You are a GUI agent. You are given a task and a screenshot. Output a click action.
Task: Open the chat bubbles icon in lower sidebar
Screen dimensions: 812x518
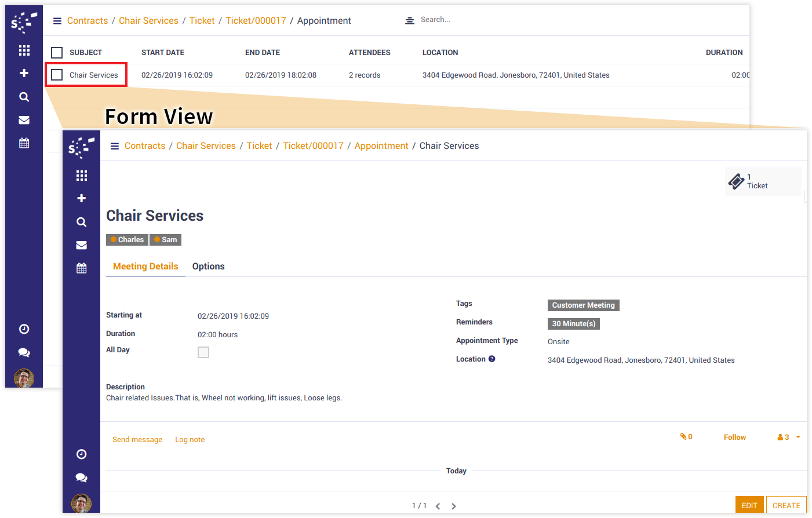[82, 477]
